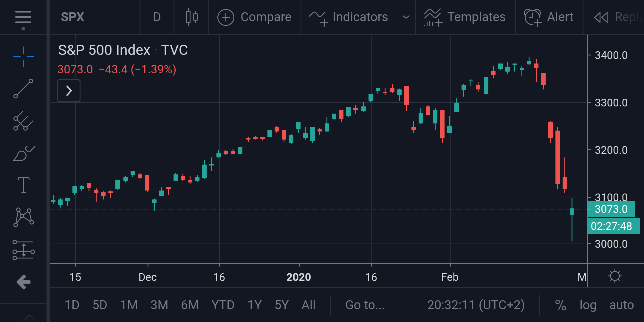Image resolution: width=644 pixels, height=322 pixels.
Task: Expand the chart legend chevron
Action: pos(69,91)
